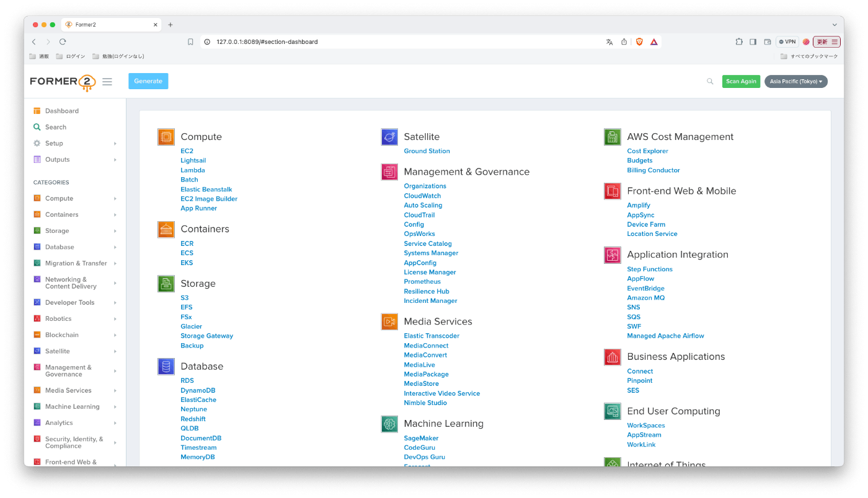868x498 pixels.
Task: Click the AWS Cost Management dashboard icon
Action: [613, 137]
